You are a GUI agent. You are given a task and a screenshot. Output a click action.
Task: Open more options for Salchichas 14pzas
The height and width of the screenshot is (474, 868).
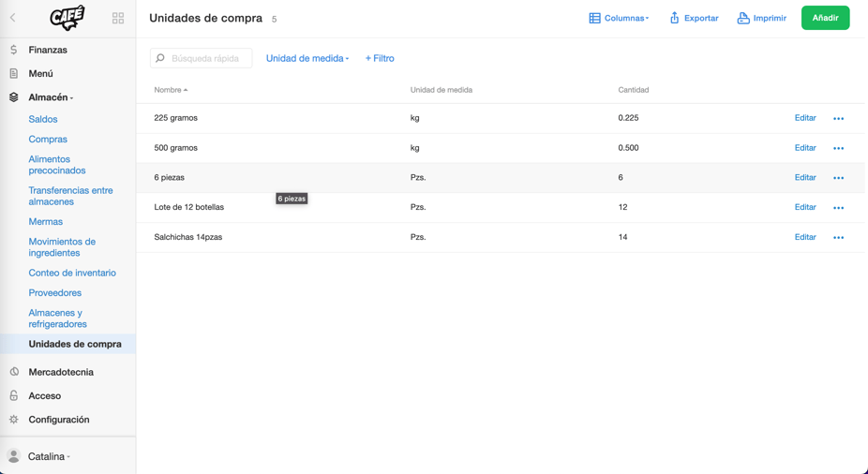[839, 238]
